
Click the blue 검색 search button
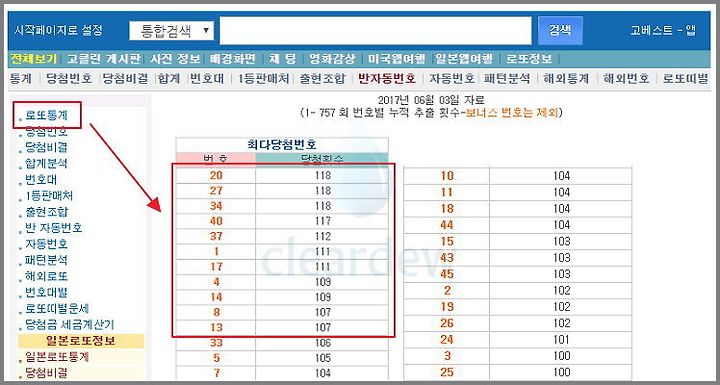[x=560, y=31]
